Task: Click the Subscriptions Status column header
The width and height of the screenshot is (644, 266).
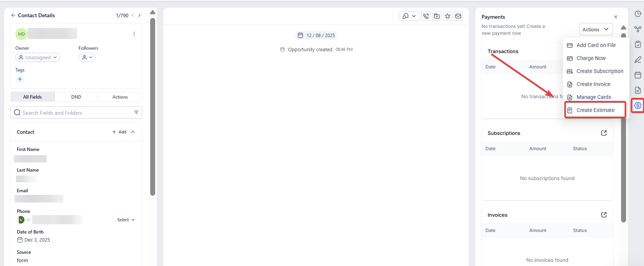Action: pyautogui.click(x=580, y=149)
